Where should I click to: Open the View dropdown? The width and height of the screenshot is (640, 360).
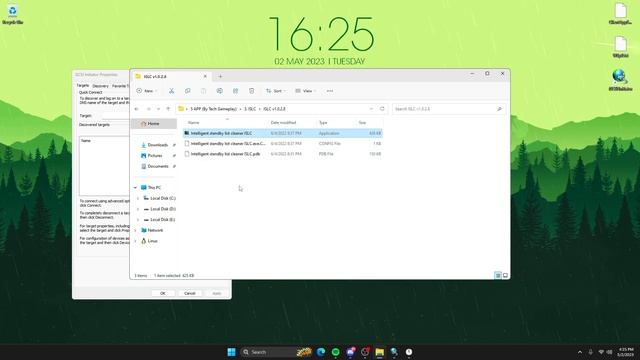click(x=306, y=91)
